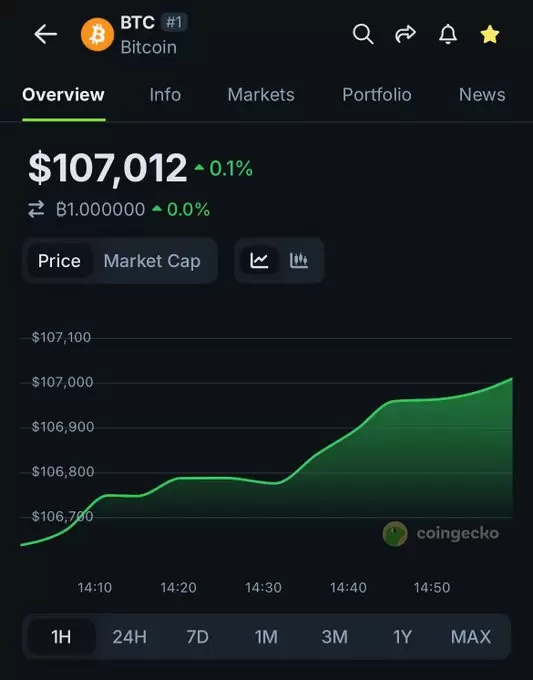
Task: Choose the MAX time range
Action: pos(471,637)
